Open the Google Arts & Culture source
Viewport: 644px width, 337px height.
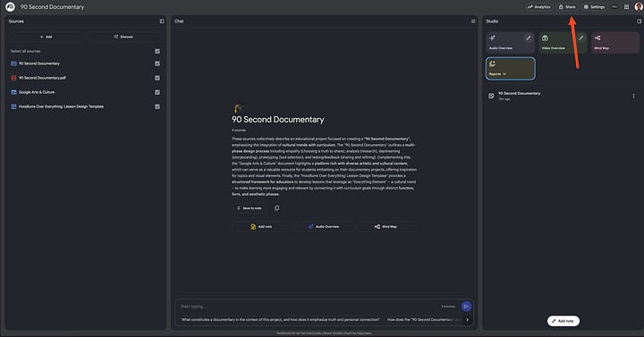tap(37, 92)
